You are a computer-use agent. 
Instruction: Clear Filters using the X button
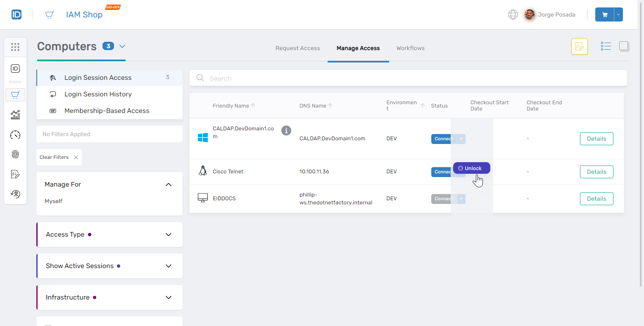point(76,157)
